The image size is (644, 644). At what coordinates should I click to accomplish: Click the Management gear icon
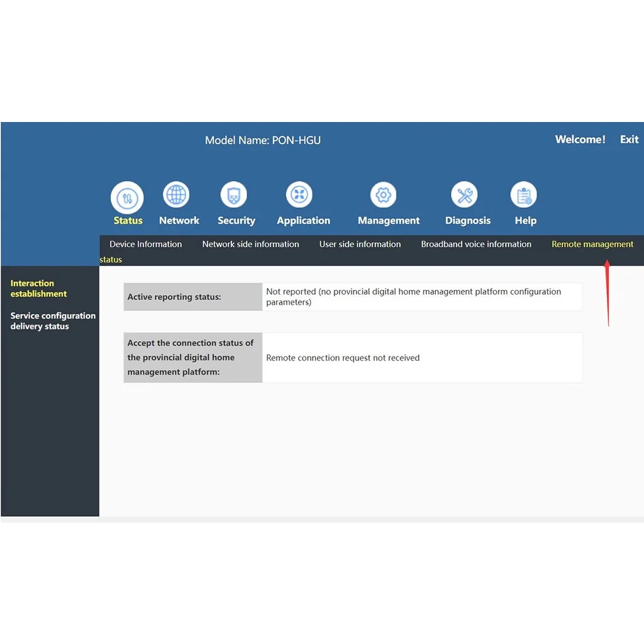click(383, 195)
